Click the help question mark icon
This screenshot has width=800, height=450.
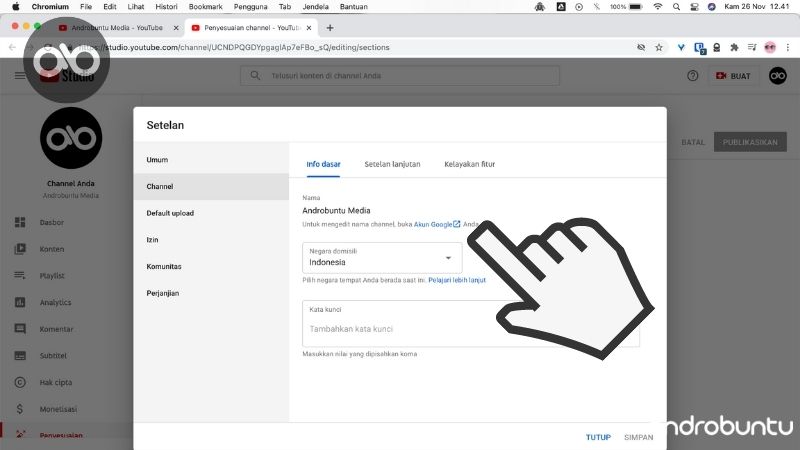(692, 76)
